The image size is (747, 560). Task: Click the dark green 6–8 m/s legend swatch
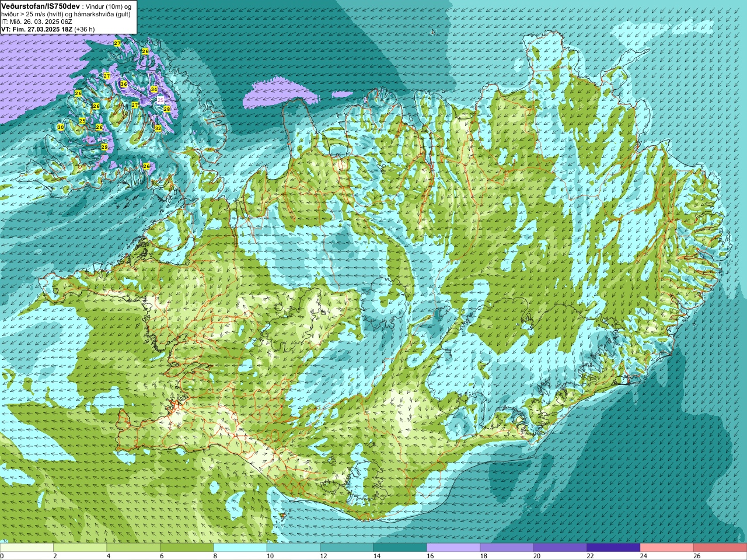coord(187,548)
